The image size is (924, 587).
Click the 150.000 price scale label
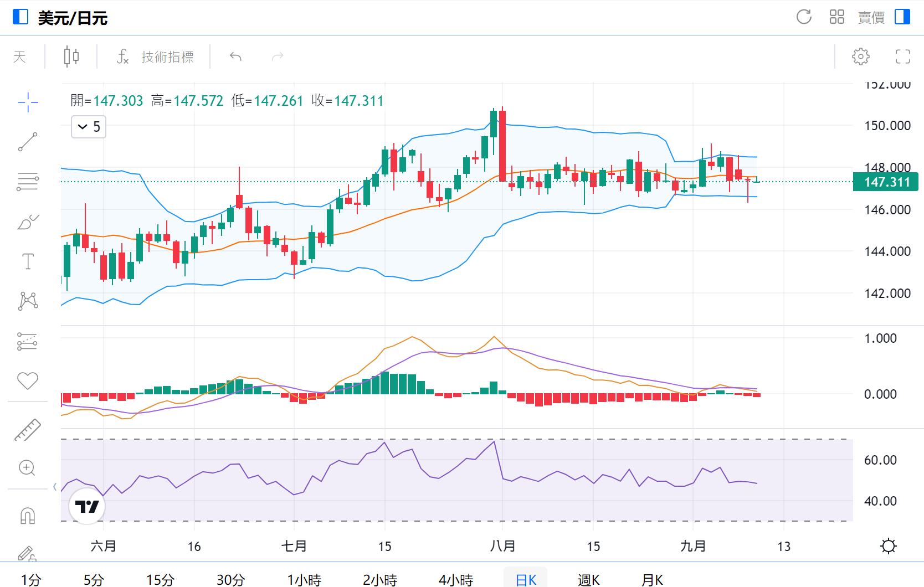point(887,126)
